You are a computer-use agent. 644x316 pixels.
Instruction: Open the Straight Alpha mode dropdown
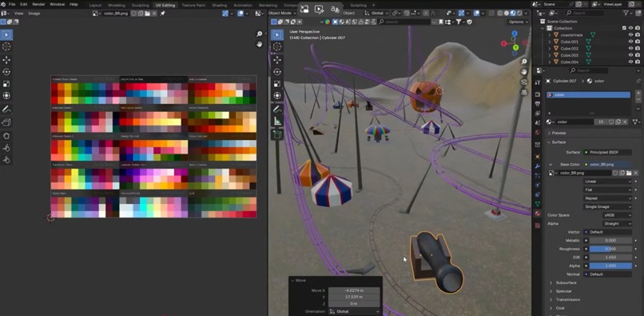617,224
